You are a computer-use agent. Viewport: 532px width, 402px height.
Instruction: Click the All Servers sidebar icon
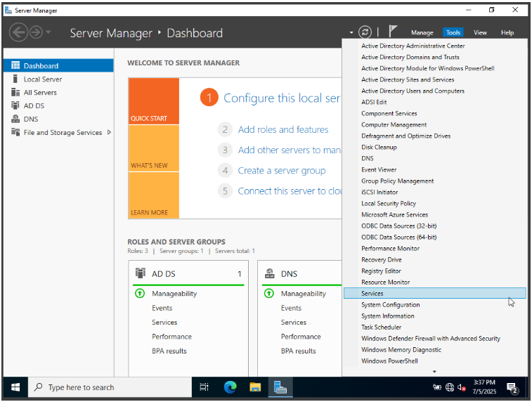coord(15,92)
